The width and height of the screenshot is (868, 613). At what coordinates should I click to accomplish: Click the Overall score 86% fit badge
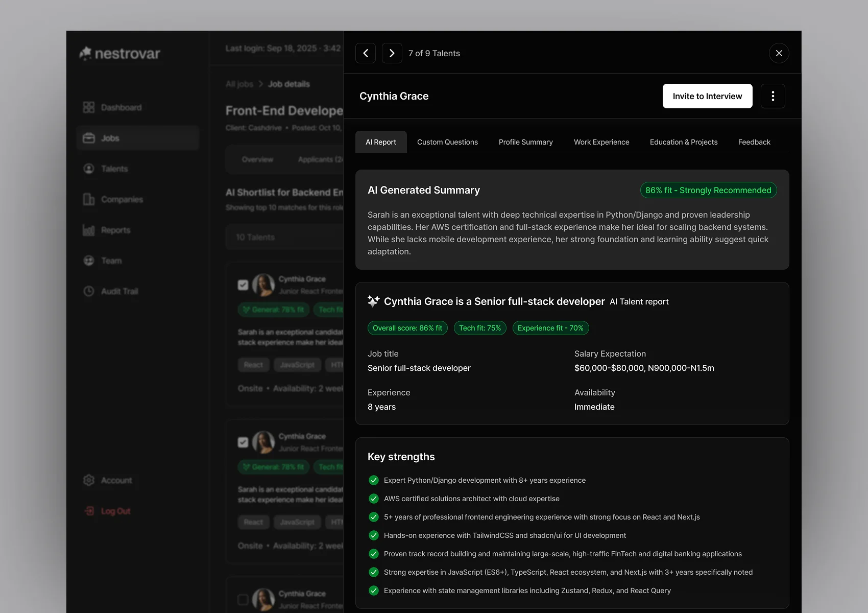[407, 328]
